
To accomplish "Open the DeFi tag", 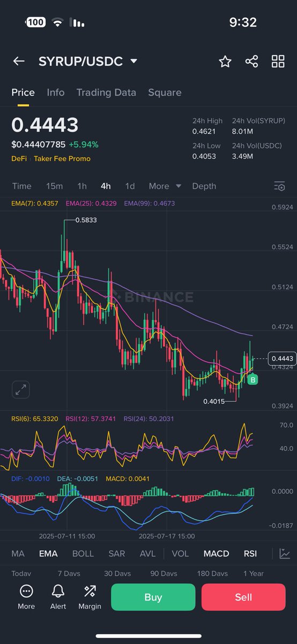I will coord(19,159).
